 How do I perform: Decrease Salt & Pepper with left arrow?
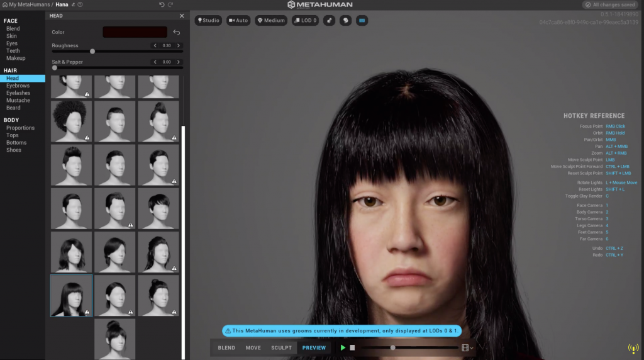pos(155,62)
